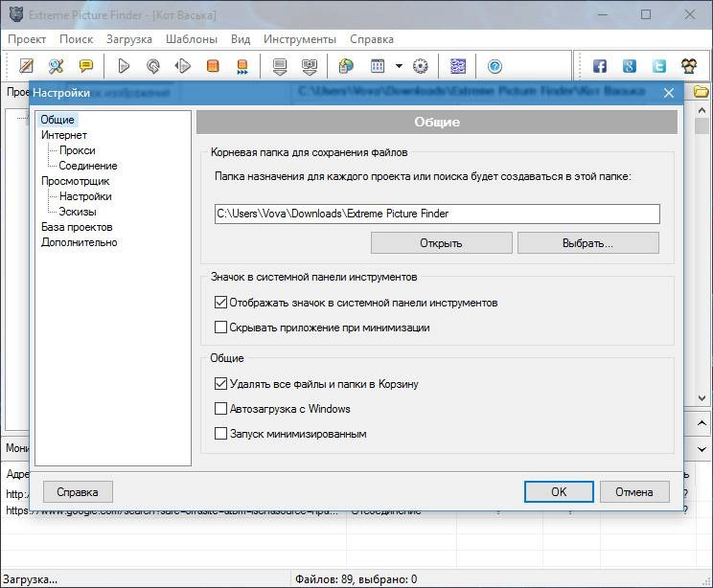This screenshot has width=713, height=588.
Task: Select Общие in settings tree
Action: pyautogui.click(x=57, y=120)
